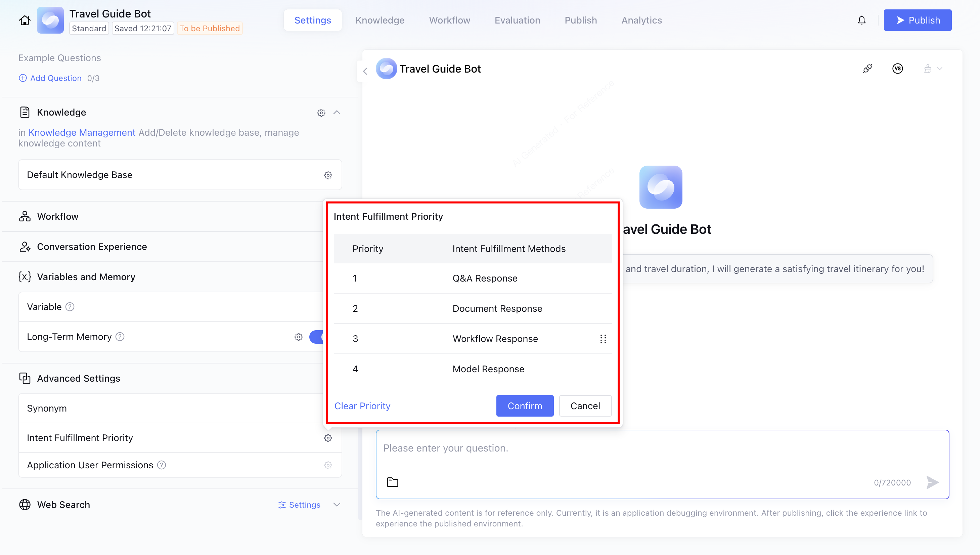Click the Clear Priority link
The image size is (980, 555).
[362, 406]
